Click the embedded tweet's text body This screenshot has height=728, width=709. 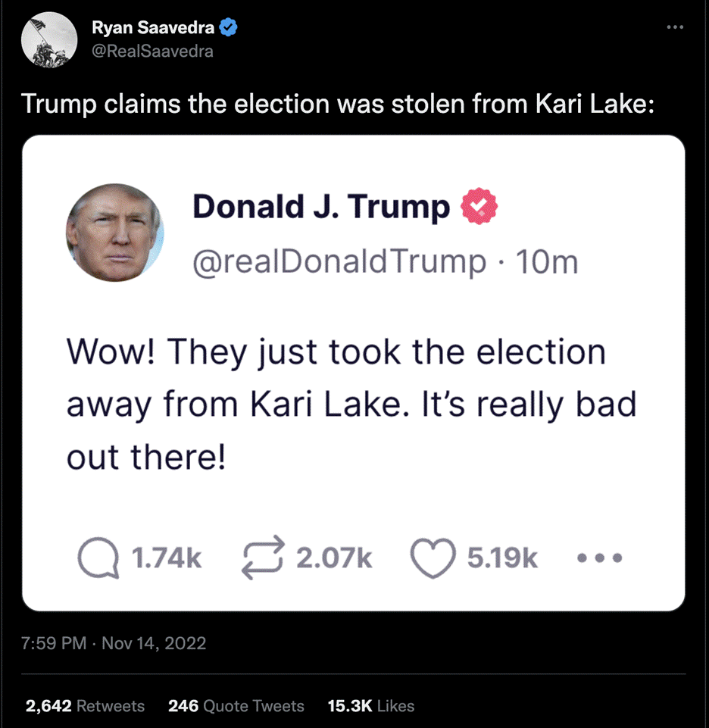pyautogui.click(x=352, y=403)
